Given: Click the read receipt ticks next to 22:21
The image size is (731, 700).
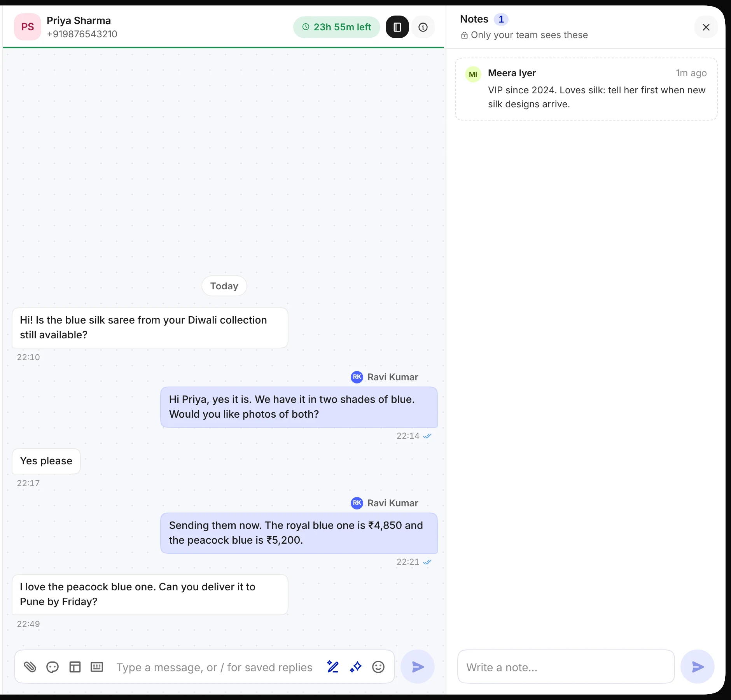Looking at the screenshot, I should click(x=427, y=562).
